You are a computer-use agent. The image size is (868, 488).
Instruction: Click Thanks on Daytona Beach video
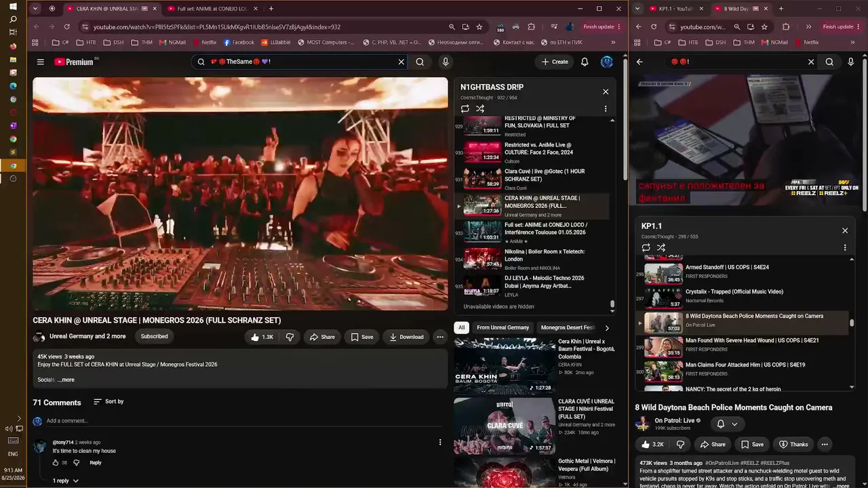pyautogui.click(x=794, y=445)
